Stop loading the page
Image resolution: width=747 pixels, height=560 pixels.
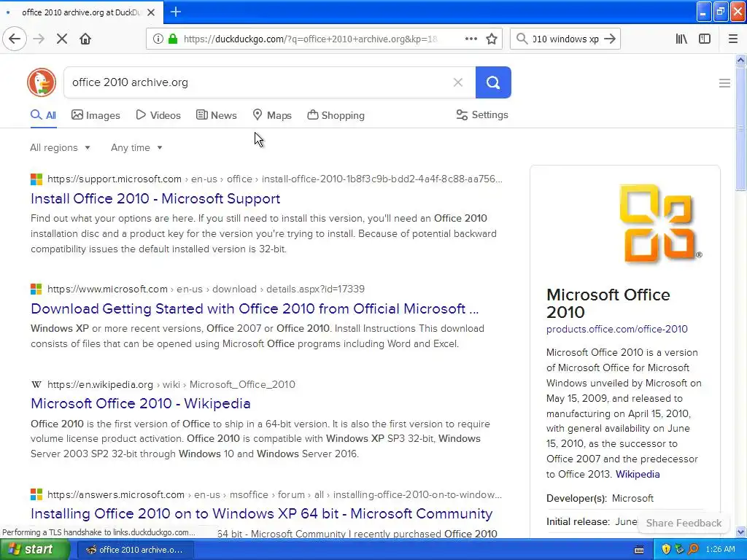[x=62, y=39]
